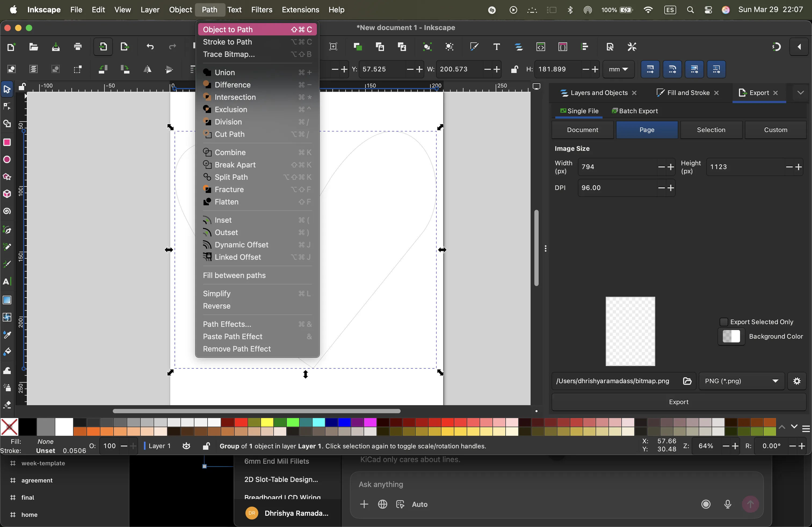Select the Spiral tool
Viewport: 812px width, 527px height.
(7, 211)
